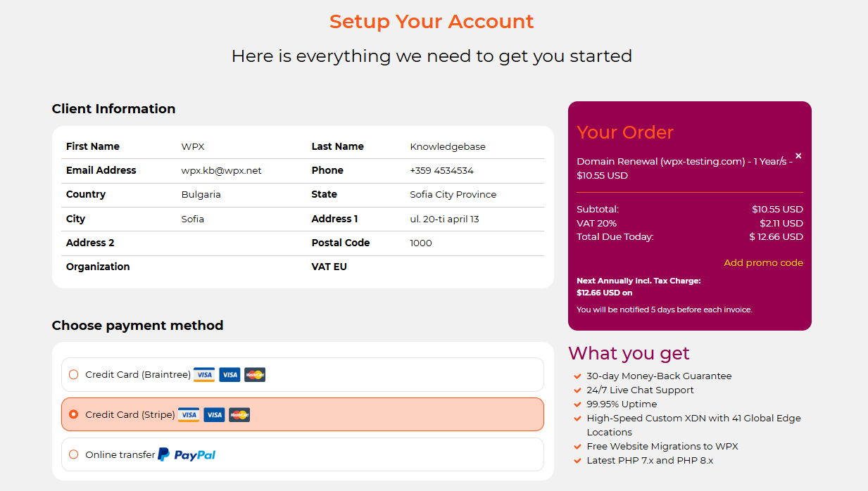Click the Subtotal amount $10.55 USD
The width and height of the screenshot is (868, 491).
click(777, 210)
